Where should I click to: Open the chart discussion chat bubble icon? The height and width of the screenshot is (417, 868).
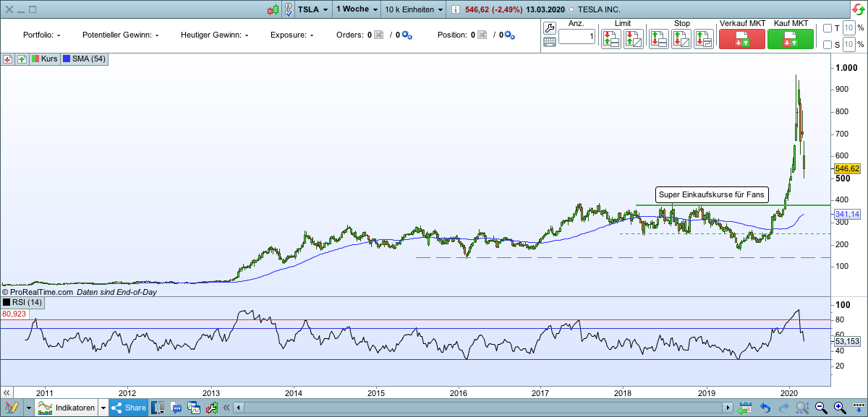(x=176, y=408)
